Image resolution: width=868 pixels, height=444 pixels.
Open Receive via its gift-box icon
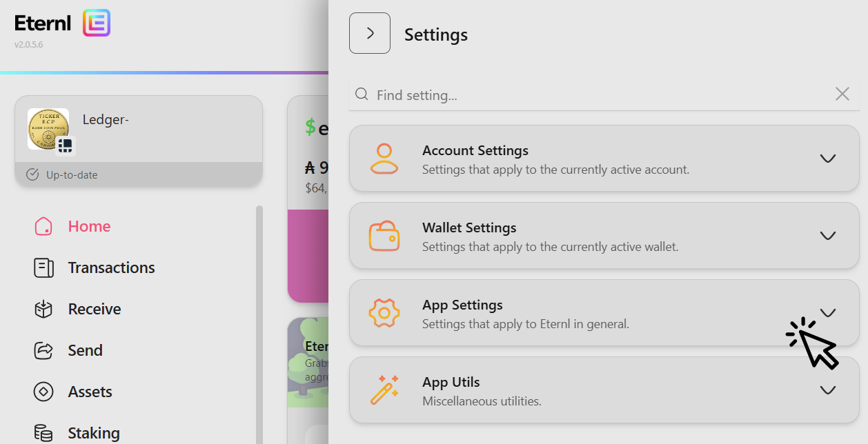(43, 309)
